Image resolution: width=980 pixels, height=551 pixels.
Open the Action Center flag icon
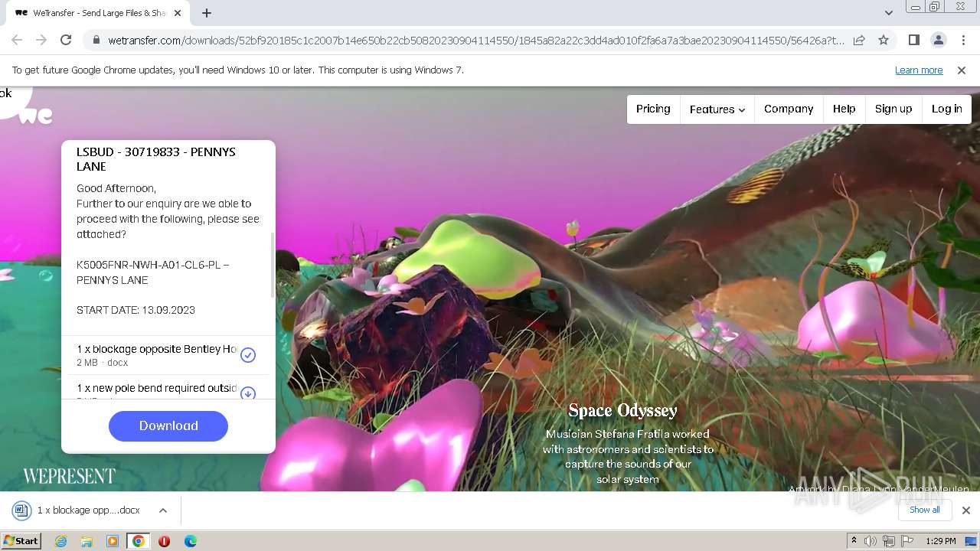907,541
